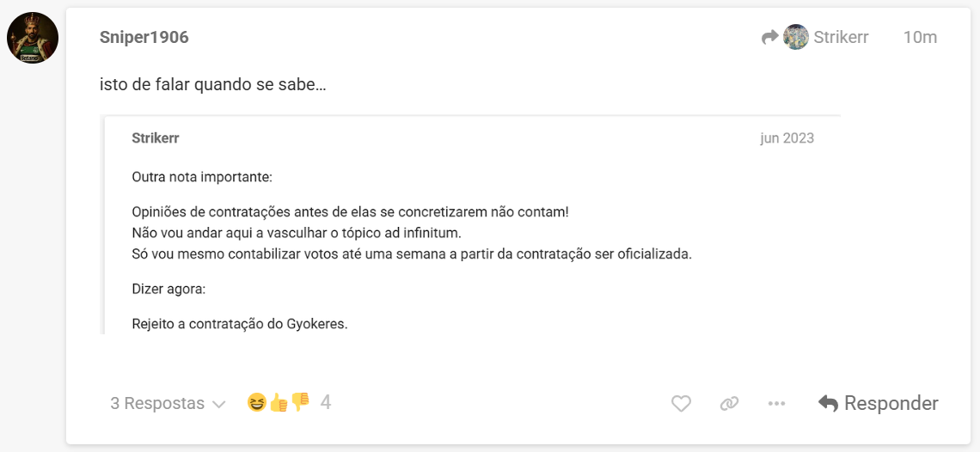Open Strikerr's small avatar in header
The image size is (980, 452).
[x=796, y=38]
